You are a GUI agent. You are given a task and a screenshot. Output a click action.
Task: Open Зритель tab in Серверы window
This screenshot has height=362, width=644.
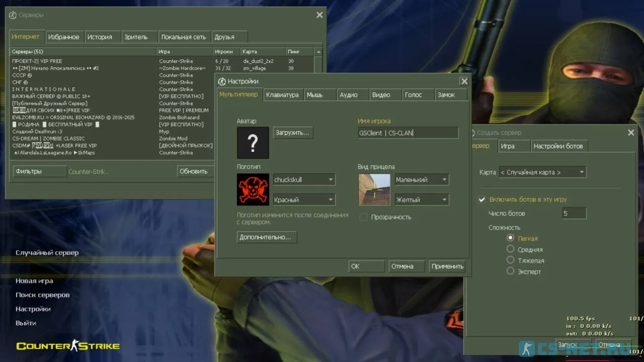[x=140, y=37]
